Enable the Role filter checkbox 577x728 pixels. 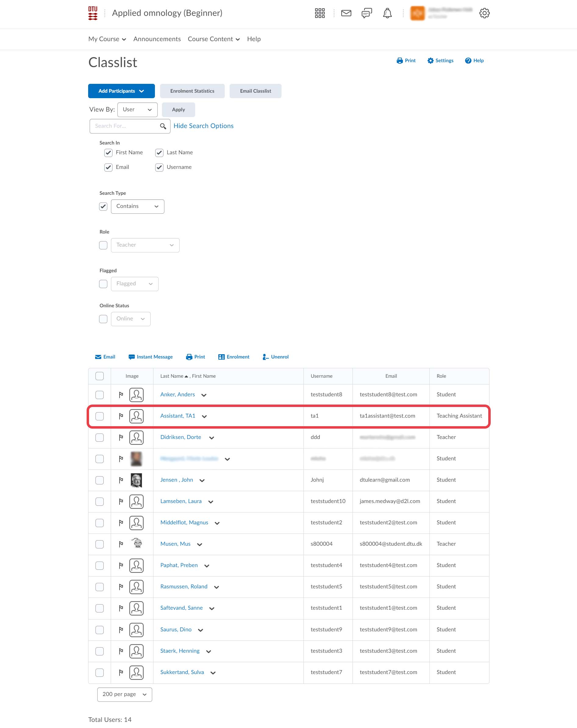[103, 245]
